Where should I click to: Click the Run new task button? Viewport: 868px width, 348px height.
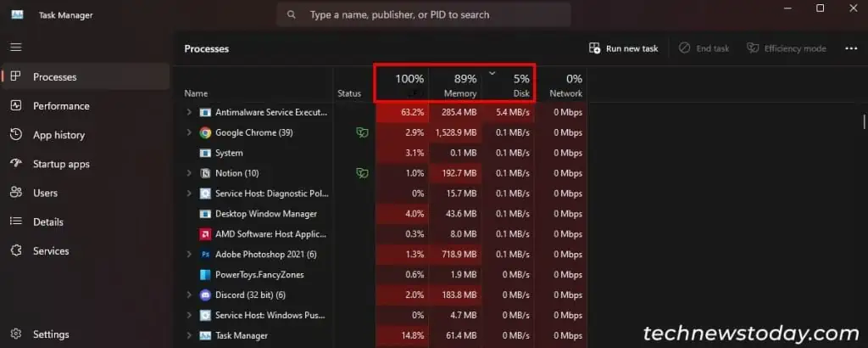coord(623,48)
